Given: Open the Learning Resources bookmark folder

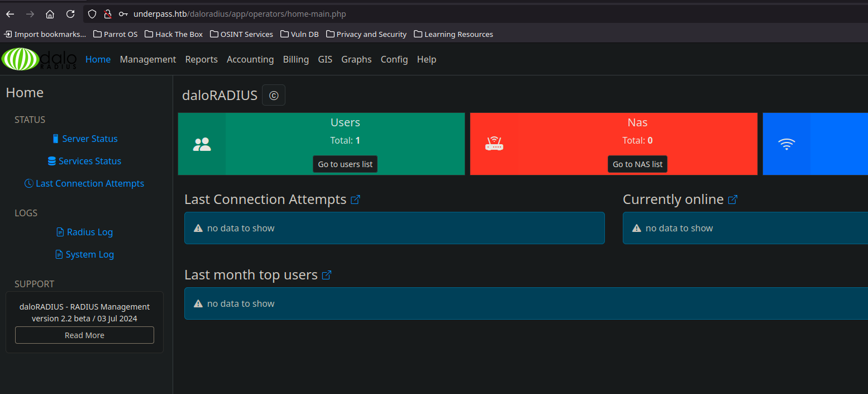Looking at the screenshot, I should pyautogui.click(x=454, y=34).
